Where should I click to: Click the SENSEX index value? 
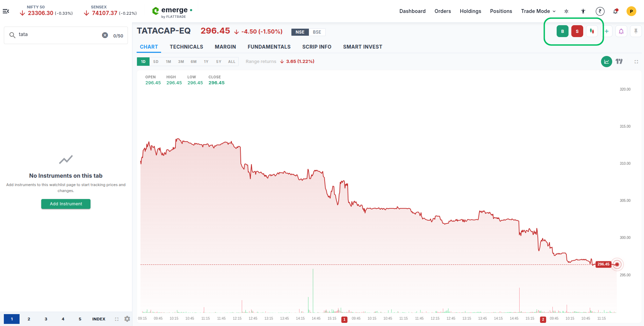pos(104,13)
